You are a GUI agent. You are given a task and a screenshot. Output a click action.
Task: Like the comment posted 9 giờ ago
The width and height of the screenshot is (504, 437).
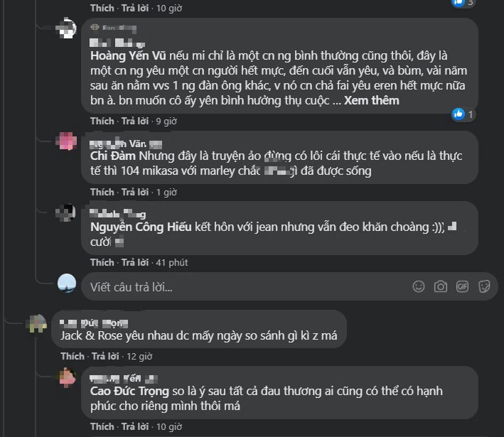pyautogui.click(x=102, y=121)
